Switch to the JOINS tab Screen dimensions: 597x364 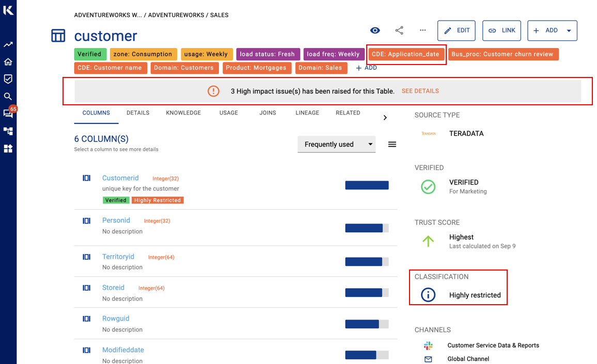coord(268,113)
